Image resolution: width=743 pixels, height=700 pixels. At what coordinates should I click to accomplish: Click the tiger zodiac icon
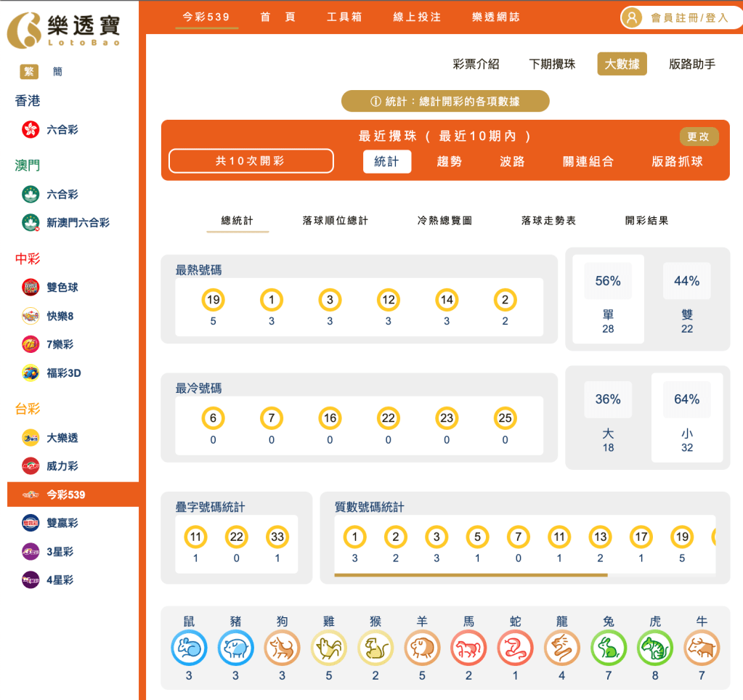(654, 648)
